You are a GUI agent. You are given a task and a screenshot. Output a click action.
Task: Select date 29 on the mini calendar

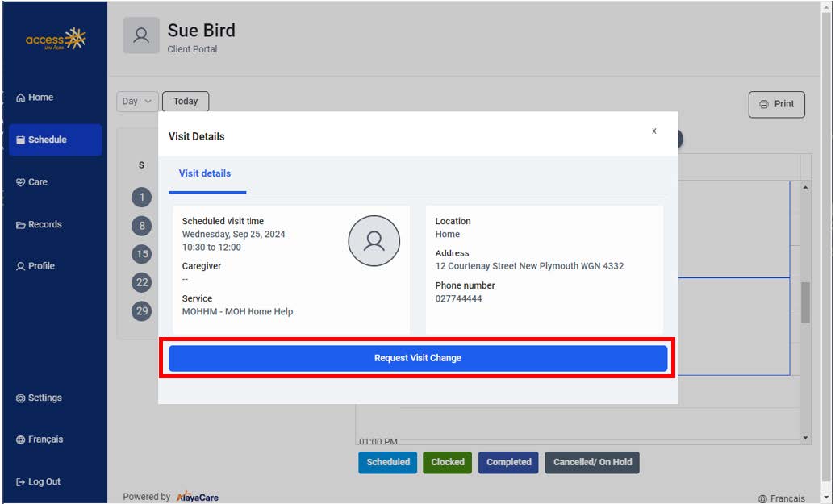pyautogui.click(x=142, y=311)
